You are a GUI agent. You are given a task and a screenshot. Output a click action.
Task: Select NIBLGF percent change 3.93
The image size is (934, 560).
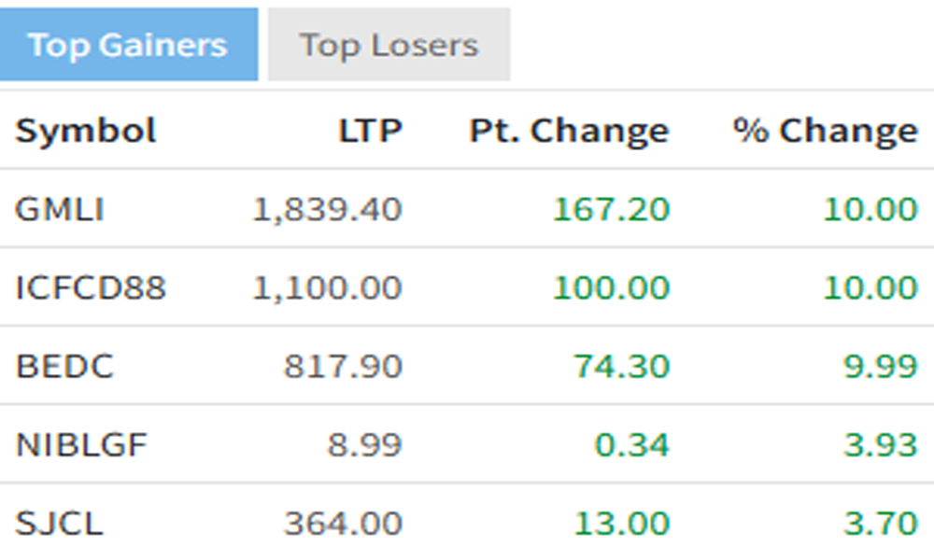880,444
